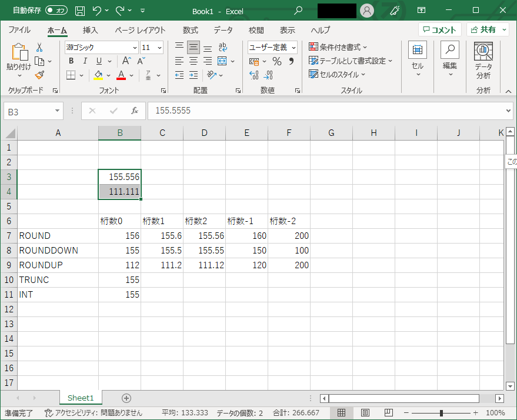Click the Save icon in title bar
517x420 pixels.
[x=80, y=11]
